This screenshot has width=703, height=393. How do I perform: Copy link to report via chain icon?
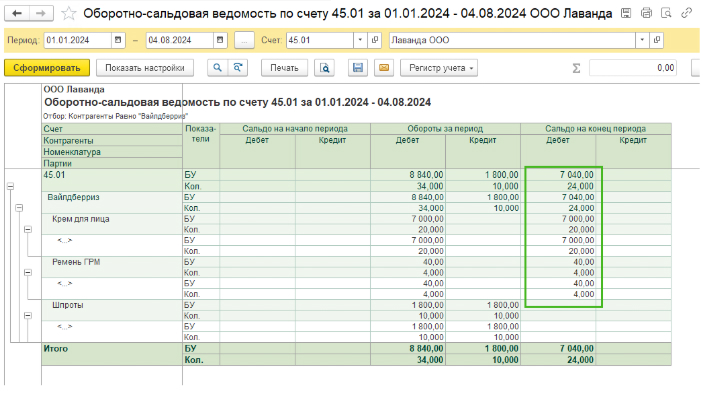(686, 13)
